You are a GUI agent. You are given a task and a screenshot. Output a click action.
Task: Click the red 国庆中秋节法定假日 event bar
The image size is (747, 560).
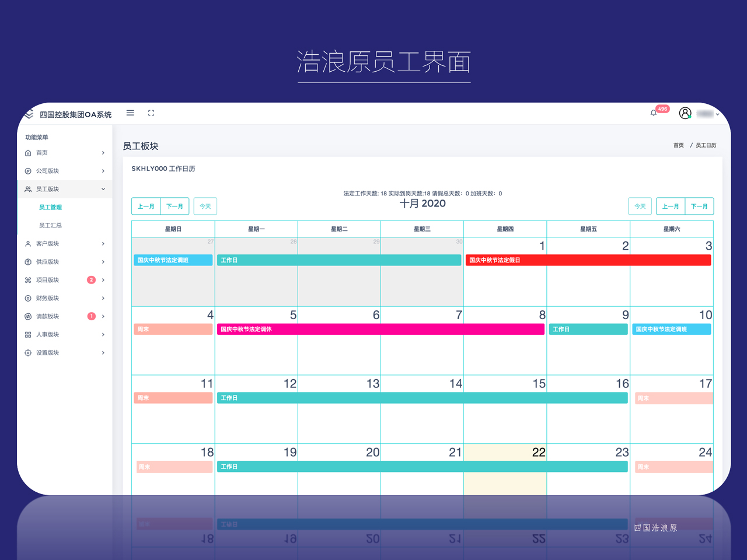[588, 260]
